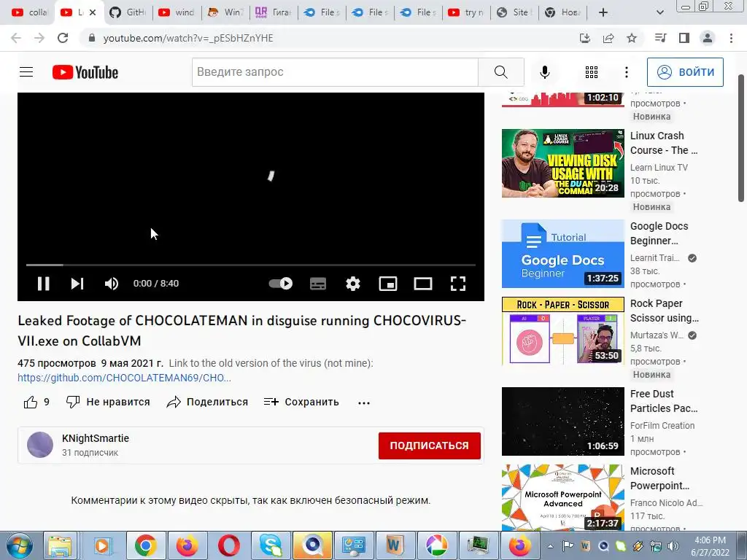
Task: Pause the video
Action: 43,284
